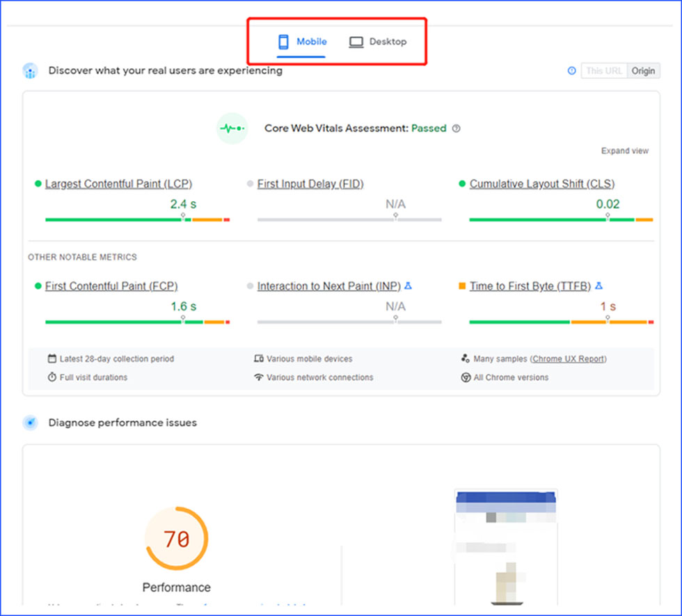Switch to This URL data view
The width and height of the screenshot is (682, 616).
604,71
